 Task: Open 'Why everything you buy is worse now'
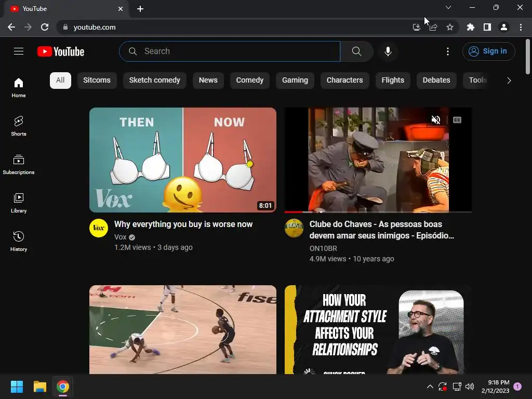[183, 224]
